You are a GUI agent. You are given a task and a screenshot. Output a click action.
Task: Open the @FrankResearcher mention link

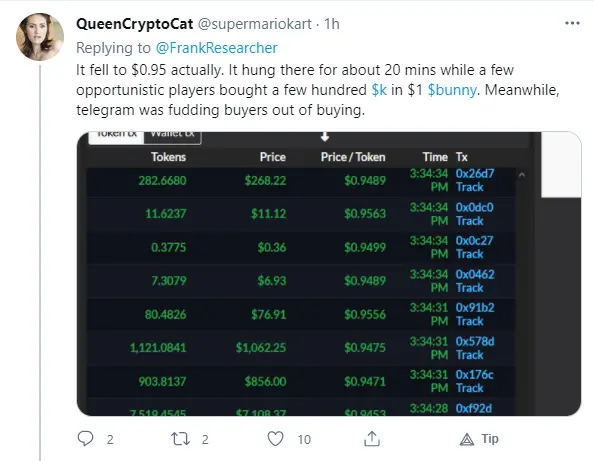click(216, 48)
